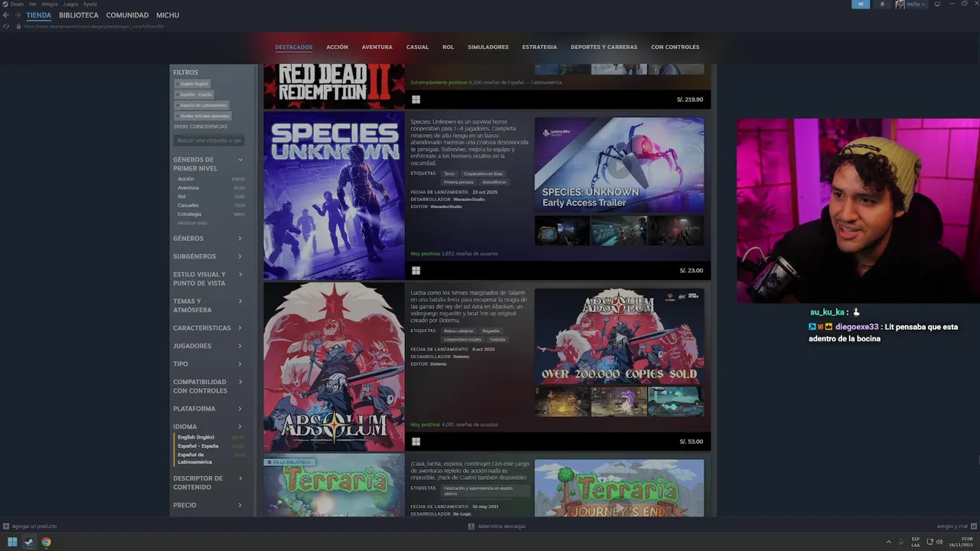This screenshot has height=551, width=980.
Task: Remove the Ocultar artículos ignorados filter
Action: pyautogui.click(x=203, y=116)
